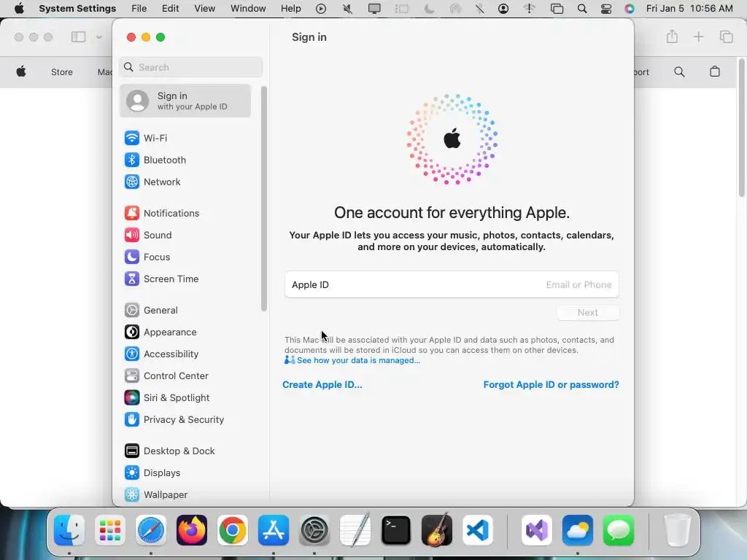
Task: Click the display mirroring menu bar icon
Action: (374, 9)
